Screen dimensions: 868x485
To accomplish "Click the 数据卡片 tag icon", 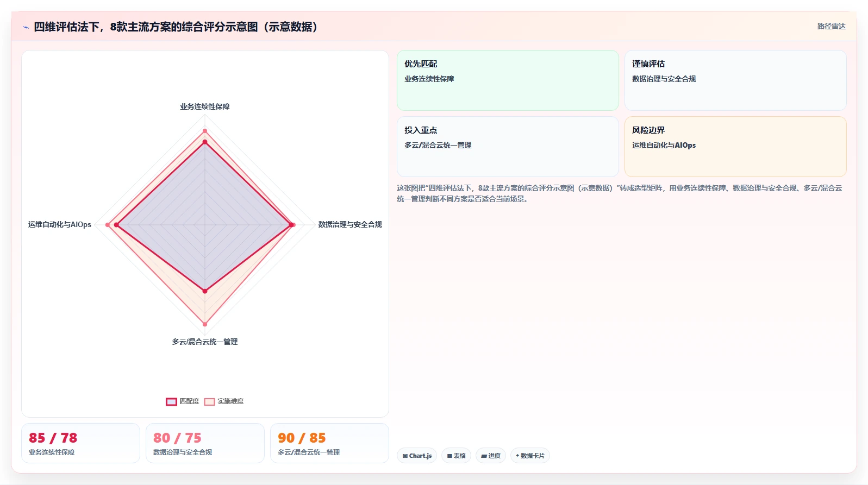I will click(x=517, y=456).
